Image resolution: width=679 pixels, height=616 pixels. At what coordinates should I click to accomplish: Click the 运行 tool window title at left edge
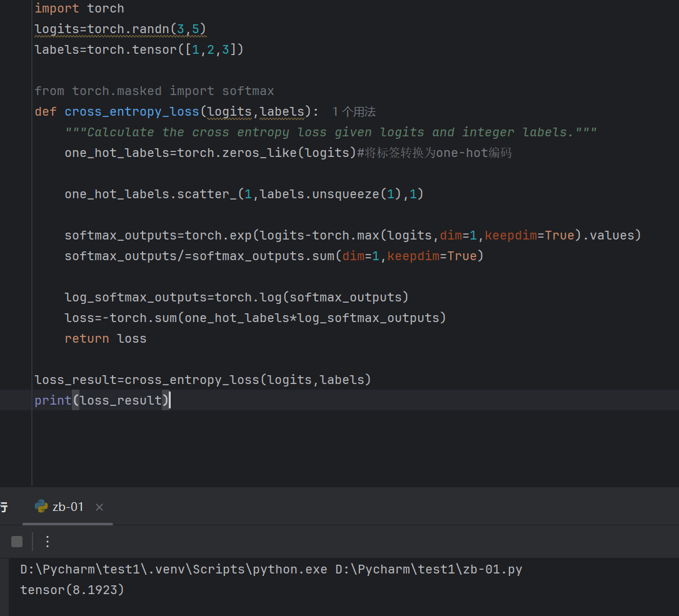[x=4, y=507]
